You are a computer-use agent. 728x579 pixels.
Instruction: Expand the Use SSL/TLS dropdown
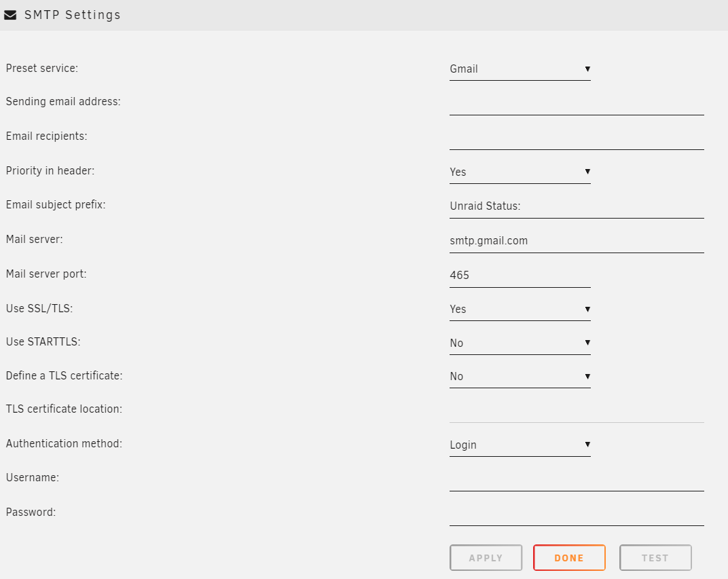click(x=520, y=310)
